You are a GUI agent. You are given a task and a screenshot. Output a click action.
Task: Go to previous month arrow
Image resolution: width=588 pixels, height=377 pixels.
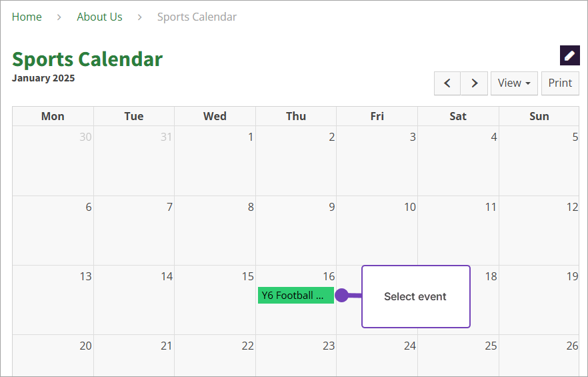tap(447, 83)
